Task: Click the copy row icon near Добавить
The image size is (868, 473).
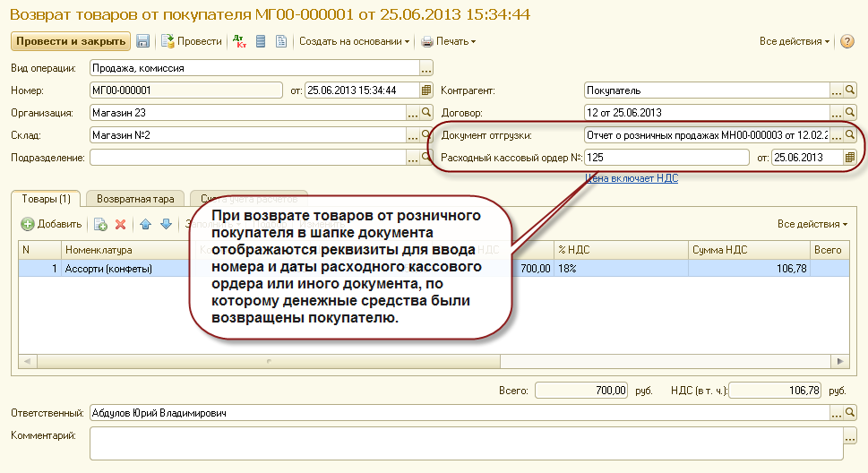Action: (x=100, y=224)
